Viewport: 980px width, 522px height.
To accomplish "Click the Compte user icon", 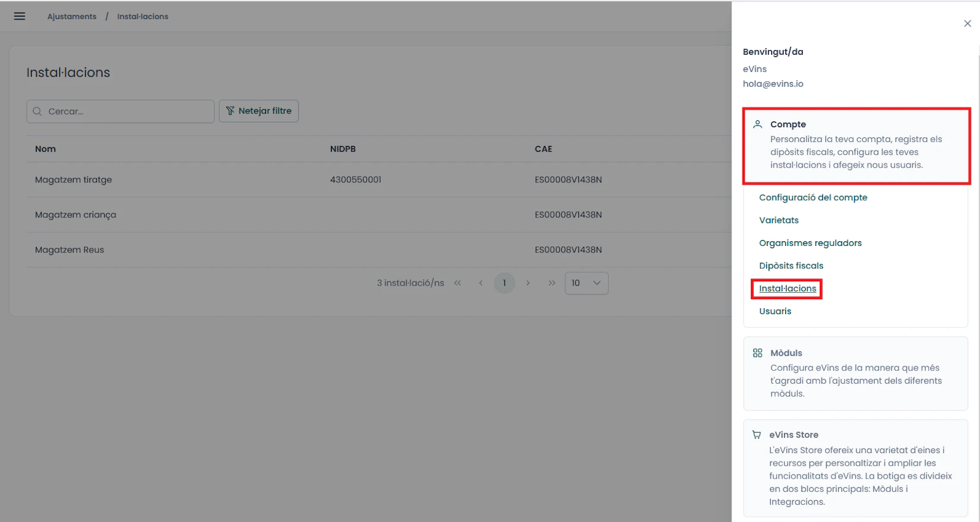I will 757,124.
